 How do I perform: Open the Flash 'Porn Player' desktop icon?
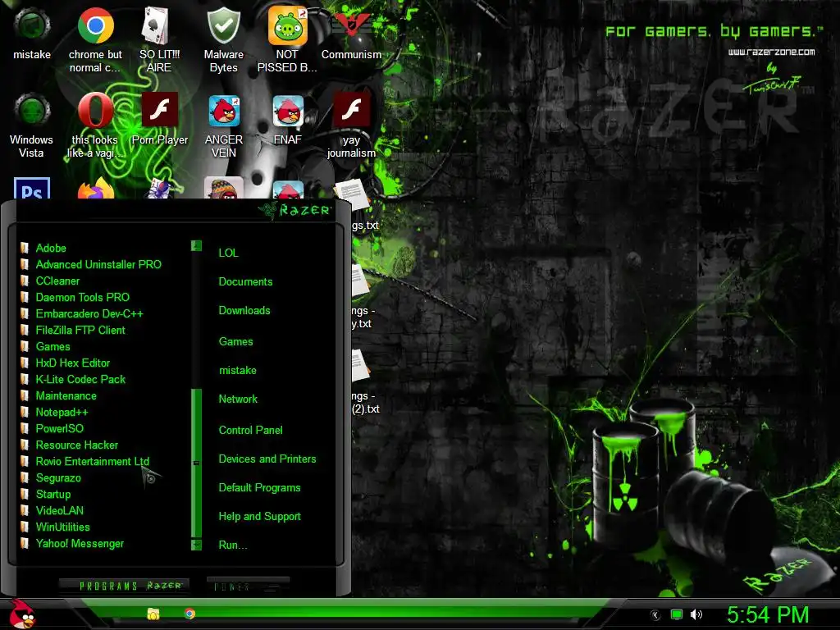(x=160, y=119)
